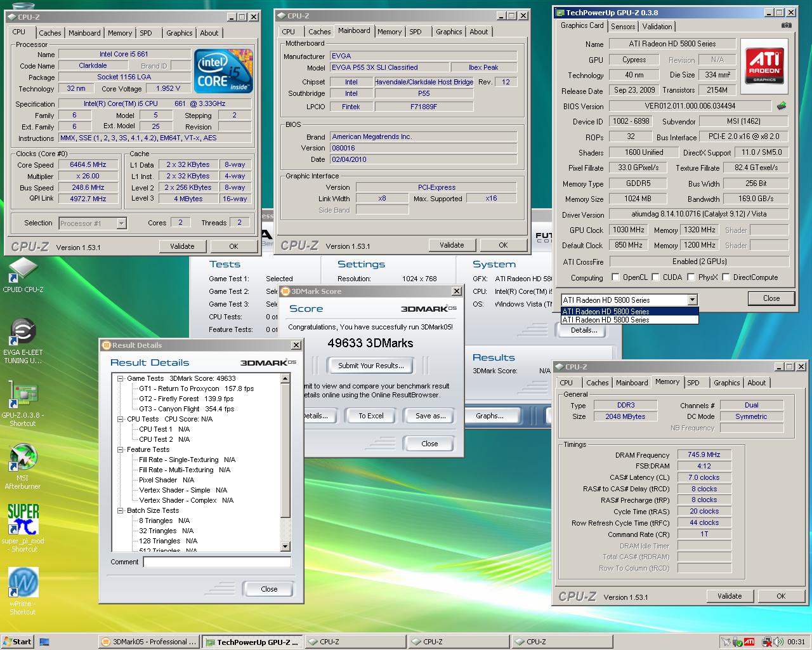The height and width of the screenshot is (650, 812).
Task: Click Graphs... button in 3DMark05
Action: [490, 416]
